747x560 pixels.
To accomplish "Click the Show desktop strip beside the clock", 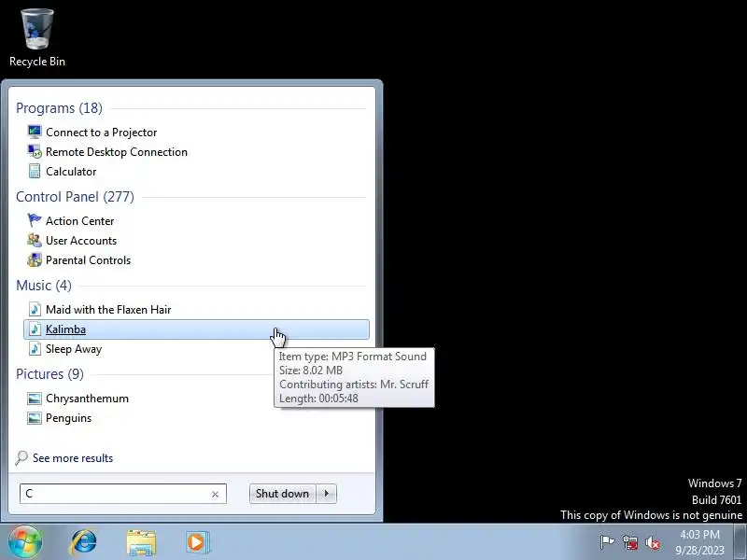I will coord(740,541).
